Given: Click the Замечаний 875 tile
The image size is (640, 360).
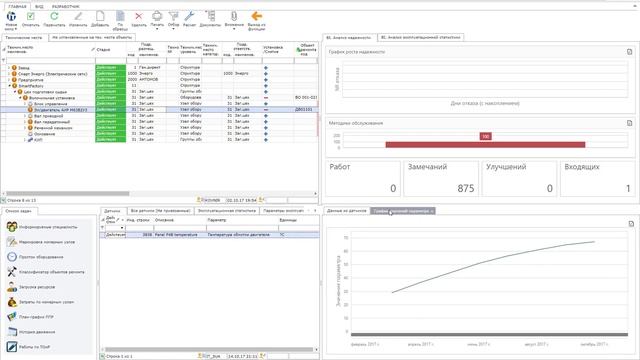Looking at the screenshot, I should [441, 178].
